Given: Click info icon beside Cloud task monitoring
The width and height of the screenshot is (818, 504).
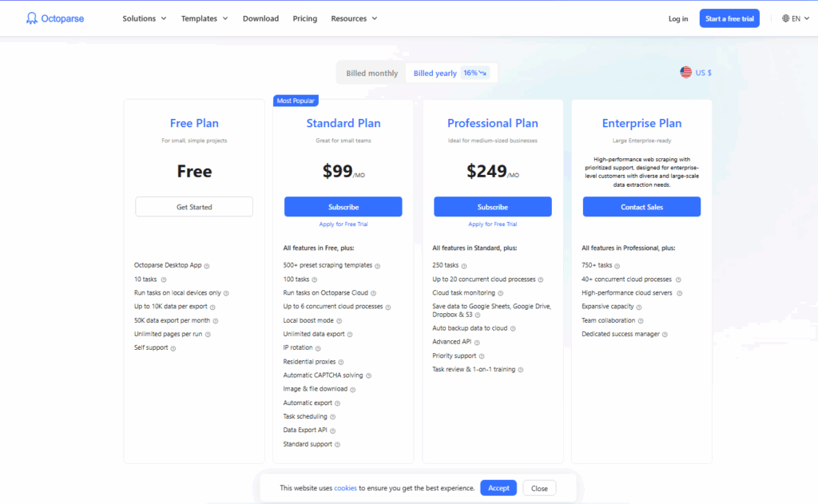Looking at the screenshot, I should coord(500,293).
